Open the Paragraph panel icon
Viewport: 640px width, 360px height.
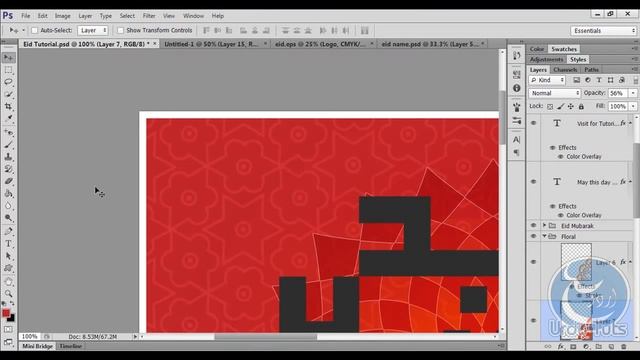(517, 152)
